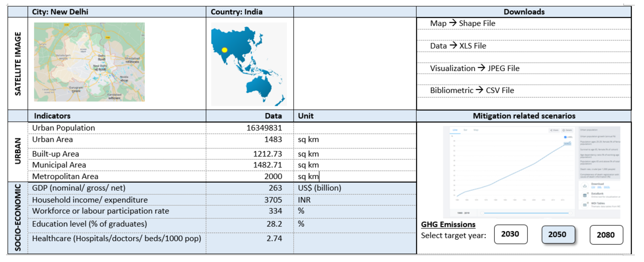Click the Details clock icon above chart
Image resolution: width=644 pixels, height=262 pixels.
tap(564, 130)
